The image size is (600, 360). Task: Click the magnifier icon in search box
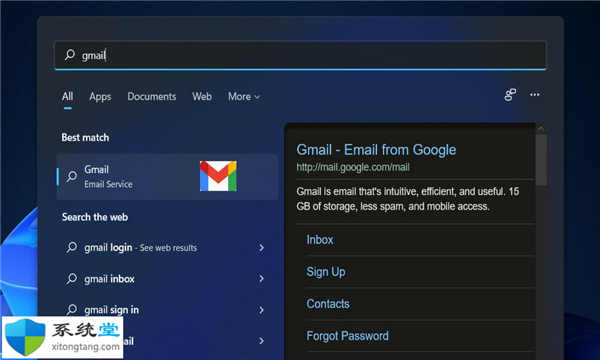tap(70, 55)
